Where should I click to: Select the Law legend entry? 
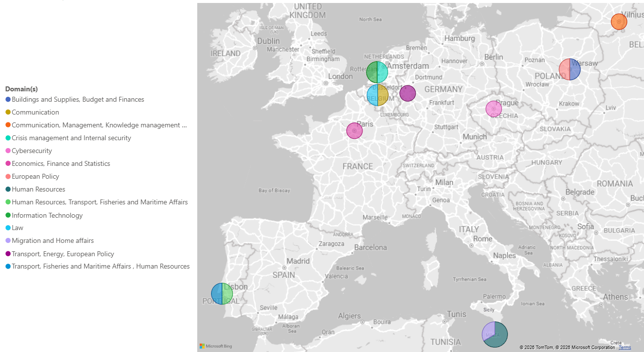point(14,228)
